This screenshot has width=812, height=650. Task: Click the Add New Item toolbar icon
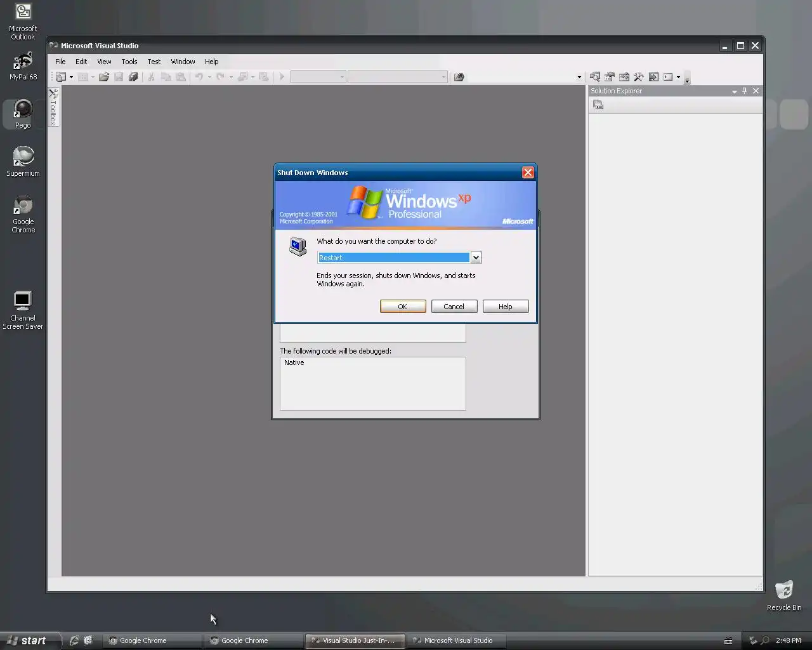tap(82, 77)
